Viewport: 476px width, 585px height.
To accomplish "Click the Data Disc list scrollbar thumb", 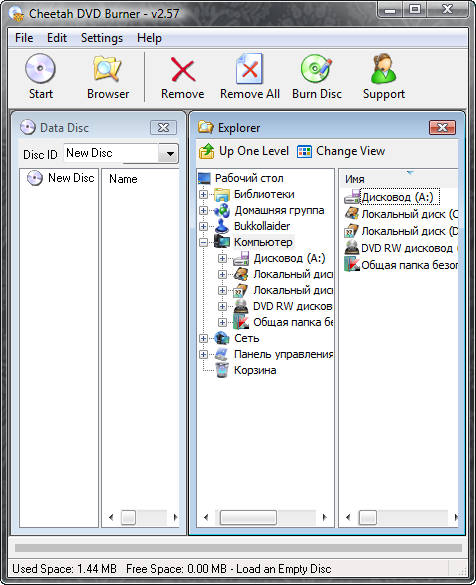I will 128,517.
